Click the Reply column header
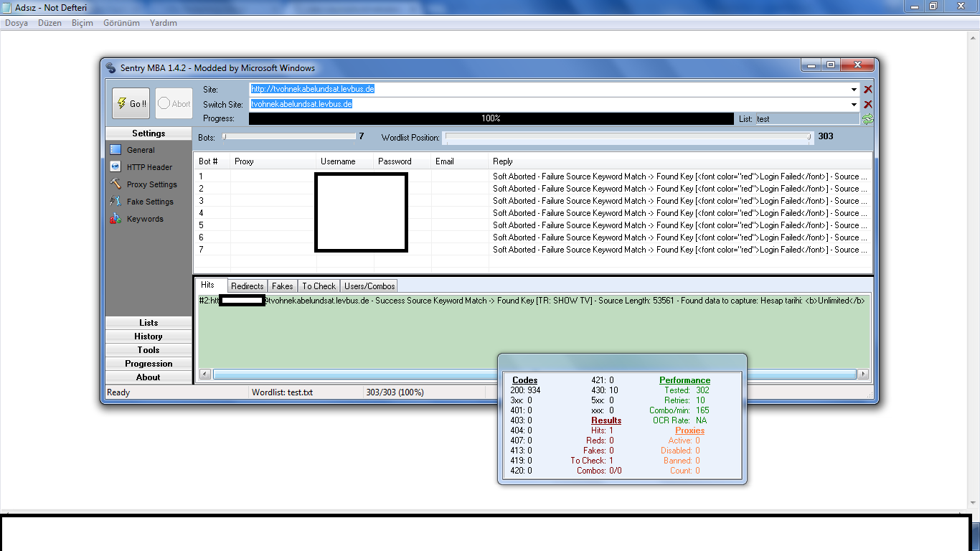The height and width of the screenshot is (551, 980). (502, 161)
